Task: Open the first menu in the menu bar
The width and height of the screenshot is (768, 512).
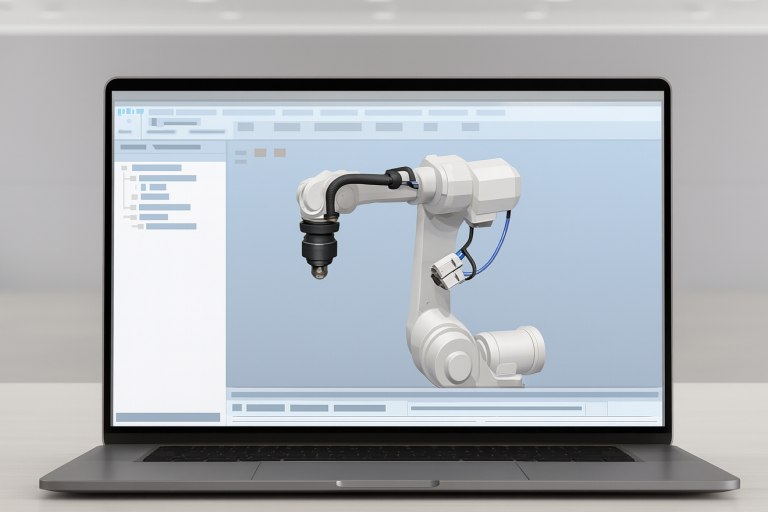Action: point(160,111)
